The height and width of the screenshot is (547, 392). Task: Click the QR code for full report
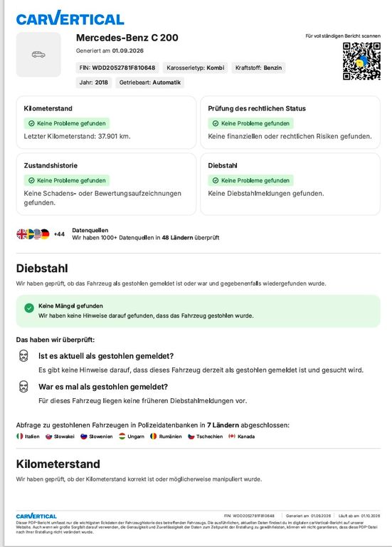click(x=361, y=61)
